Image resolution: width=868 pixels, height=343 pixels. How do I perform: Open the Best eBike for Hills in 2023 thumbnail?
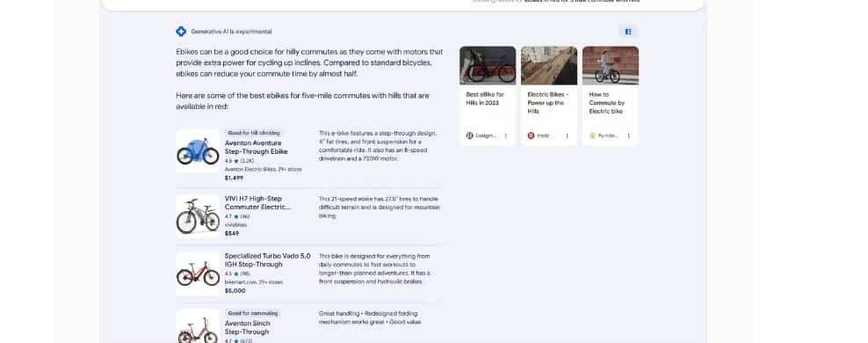point(488,65)
